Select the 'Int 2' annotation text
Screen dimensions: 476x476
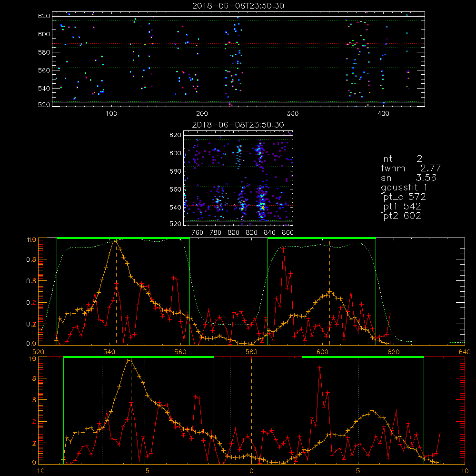tap(401, 159)
